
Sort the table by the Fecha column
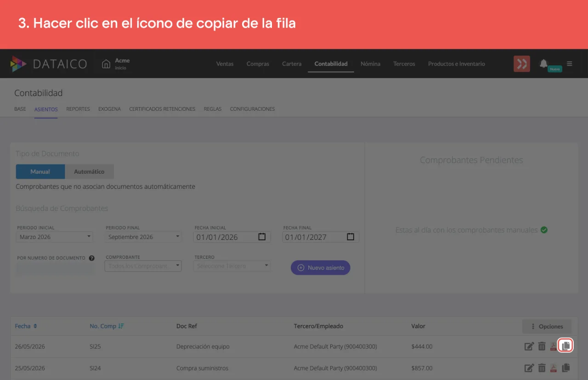26,326
